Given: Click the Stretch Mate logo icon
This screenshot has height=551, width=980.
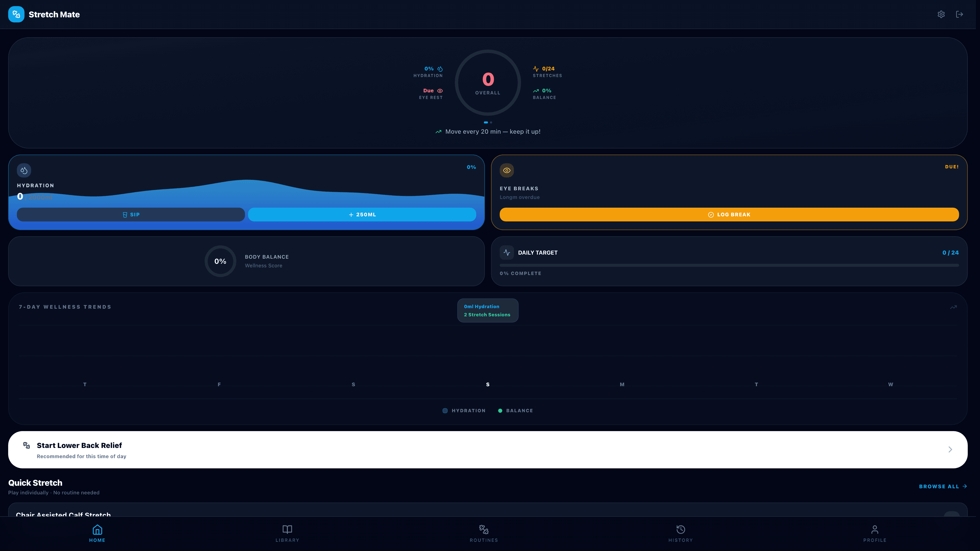Looking at the screenshot, I should point(16,15).
